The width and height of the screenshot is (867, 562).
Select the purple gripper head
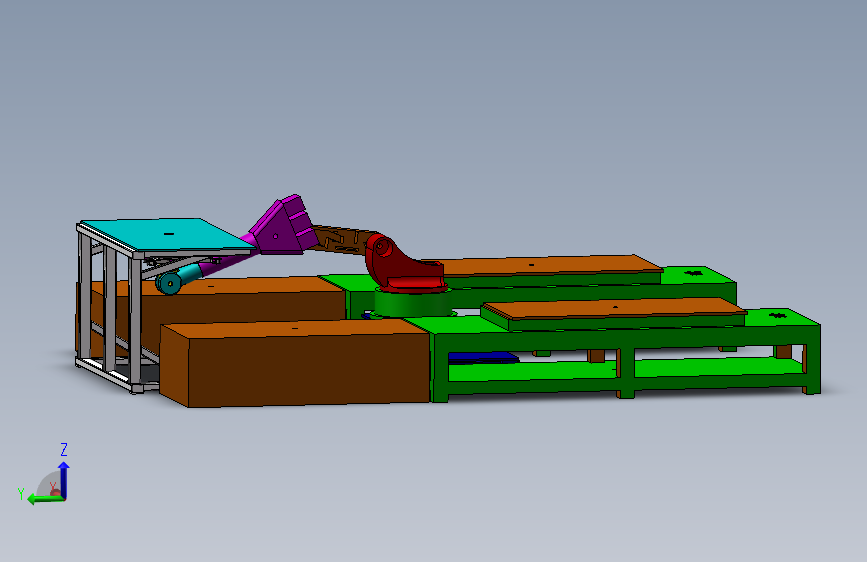pyautogui.click(x=282, y=225)
